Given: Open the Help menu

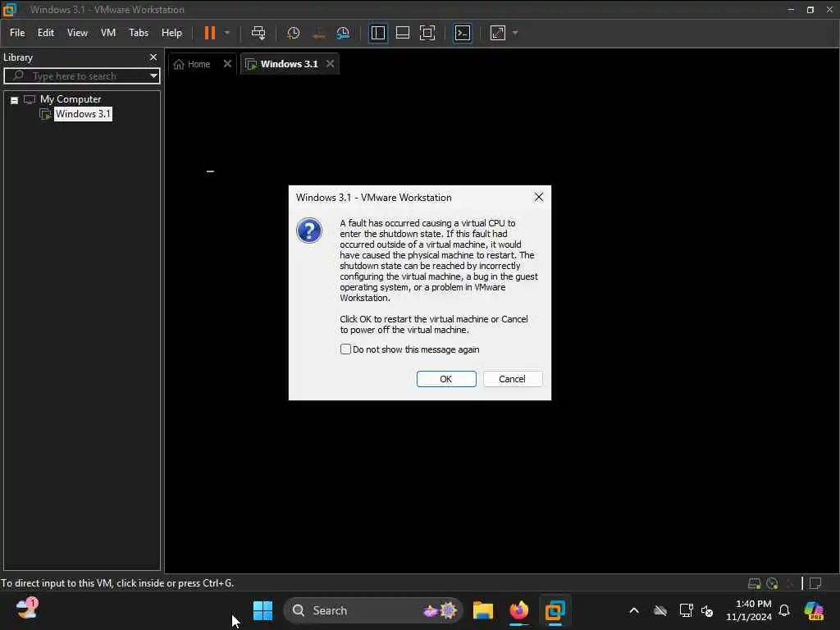Looking at the screenshot, I should 171,33.
